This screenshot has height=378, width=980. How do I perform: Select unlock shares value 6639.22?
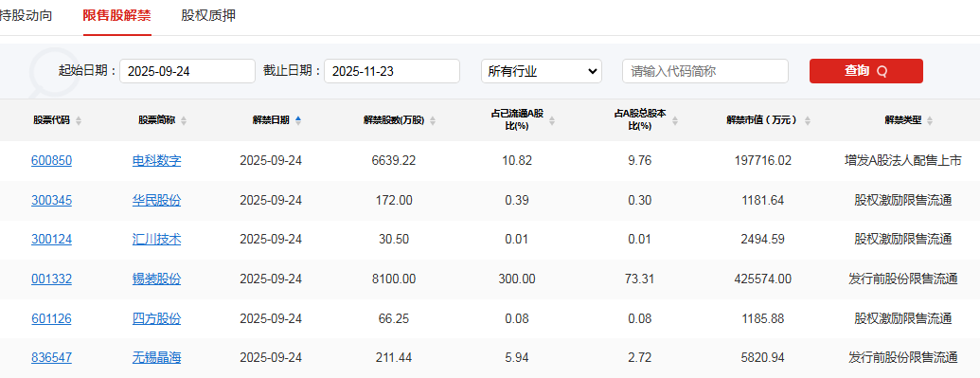(393, 161)
